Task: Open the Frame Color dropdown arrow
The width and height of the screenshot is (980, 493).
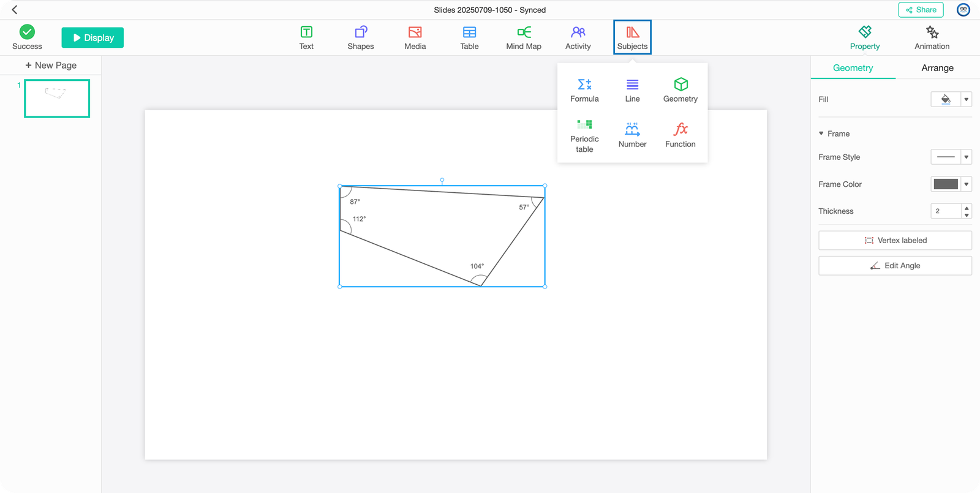Action: 966,184
